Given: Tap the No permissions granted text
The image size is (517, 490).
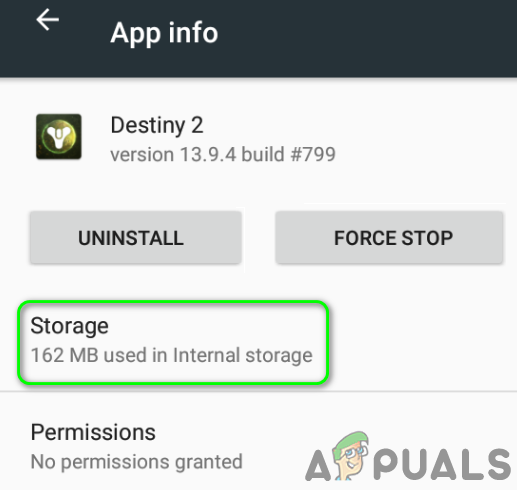Looking at the screenshot, I should [x=137, y=462].
